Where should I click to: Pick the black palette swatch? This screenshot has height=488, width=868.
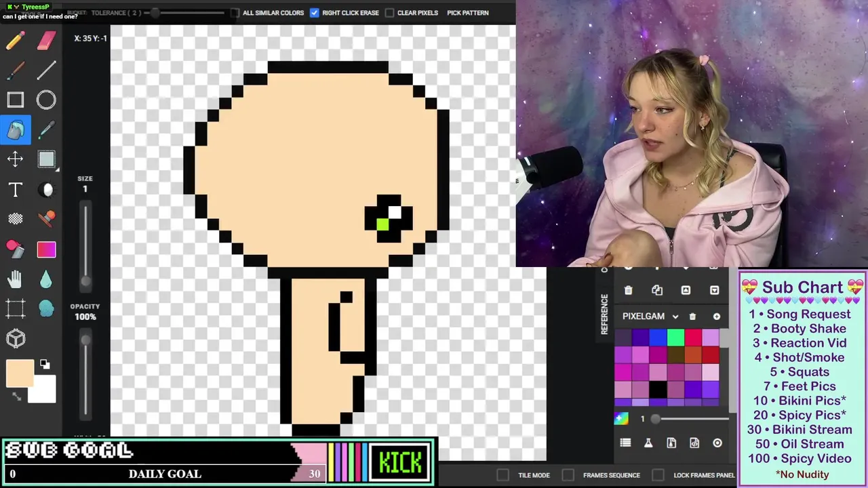(658, 390)
